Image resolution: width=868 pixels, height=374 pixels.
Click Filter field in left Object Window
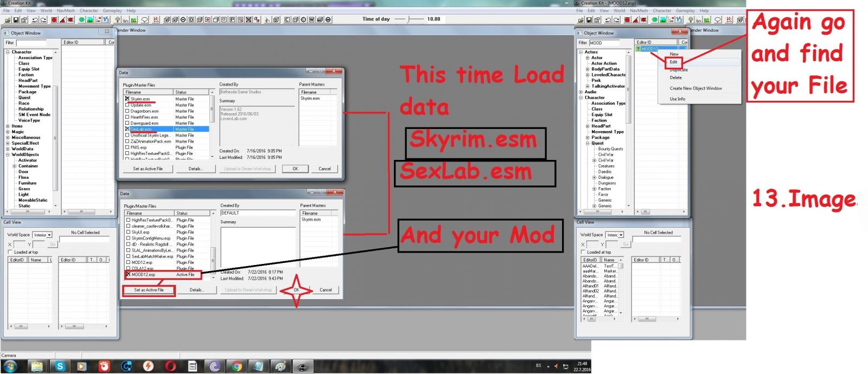click(x=31, y=42)
